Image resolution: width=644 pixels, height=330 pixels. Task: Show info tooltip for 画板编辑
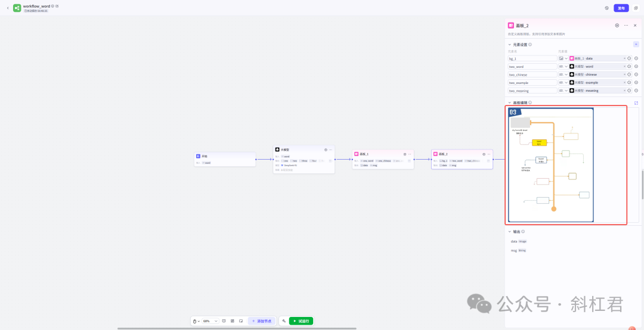click(x=530, y=102)
